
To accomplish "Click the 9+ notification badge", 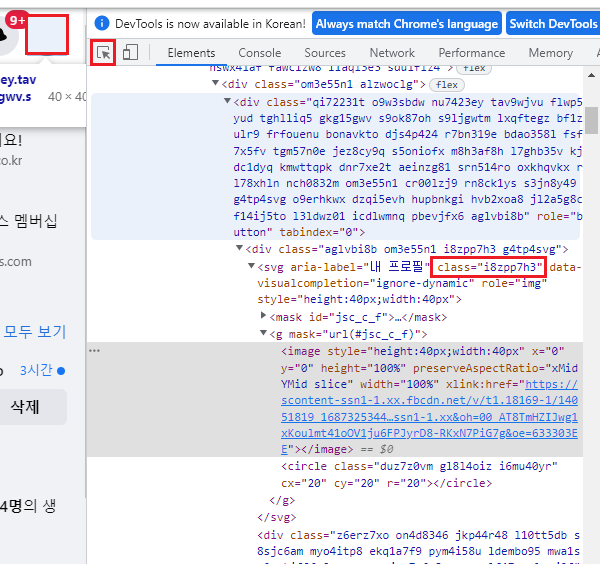I will point(17,20).
